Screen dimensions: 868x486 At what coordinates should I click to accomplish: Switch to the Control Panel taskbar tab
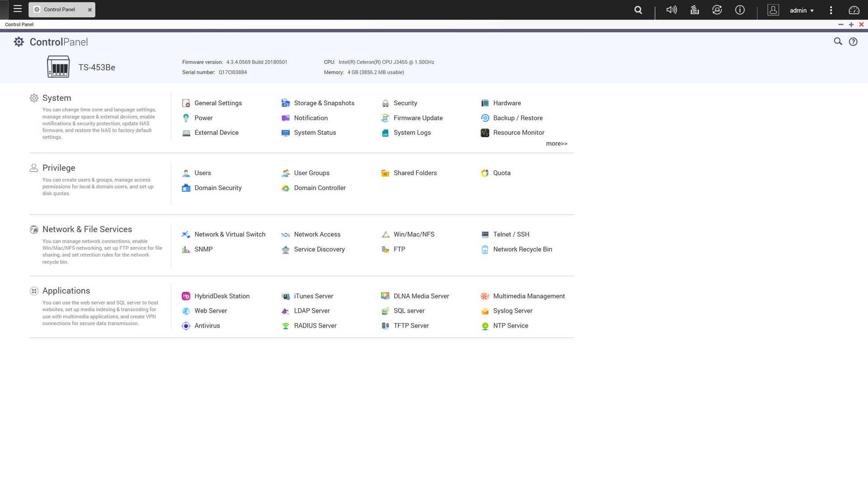59,10
